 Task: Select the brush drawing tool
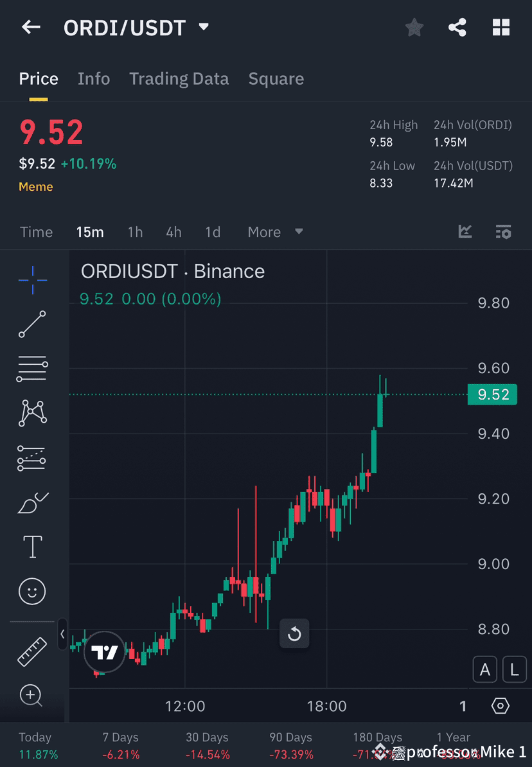point(32,503)
